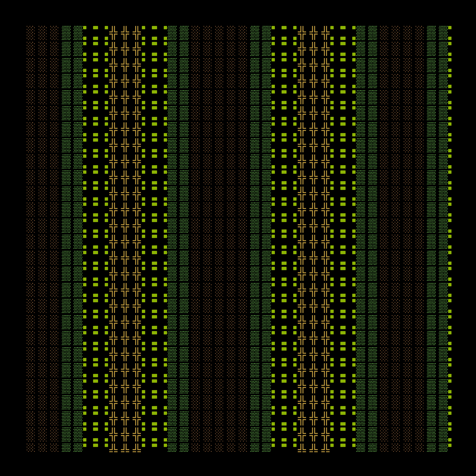The image size is (476, 476).
Task: Click the bottom-left gold half-cross glyph
Action: click(x=113, y=448)
